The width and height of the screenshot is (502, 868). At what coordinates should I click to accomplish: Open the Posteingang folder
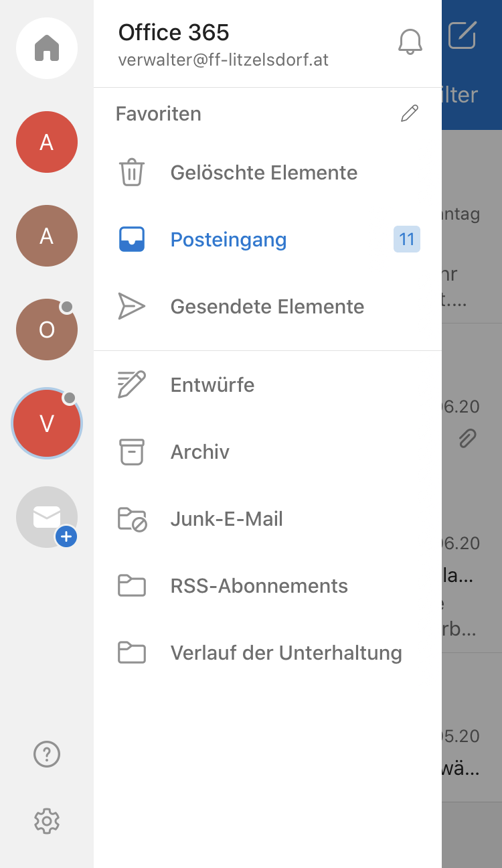[x=268, y=239]
